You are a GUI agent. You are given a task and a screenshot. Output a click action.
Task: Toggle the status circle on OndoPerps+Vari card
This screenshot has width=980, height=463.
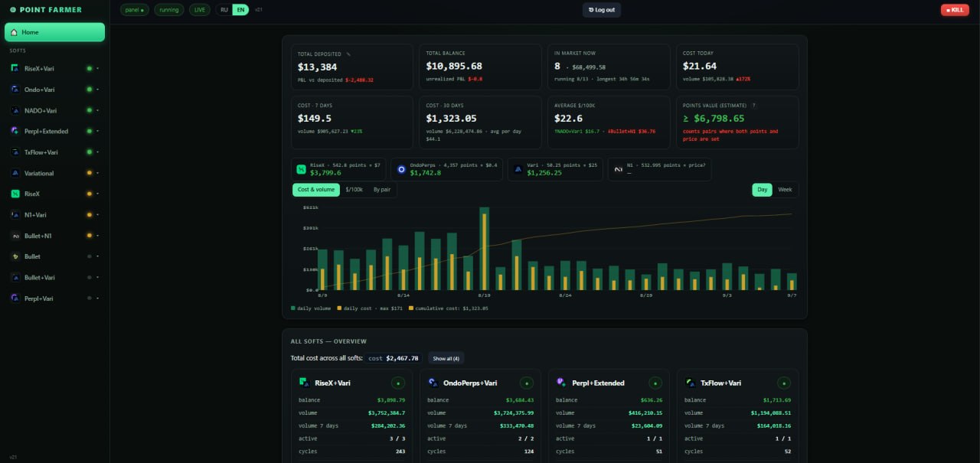(527, 383)
